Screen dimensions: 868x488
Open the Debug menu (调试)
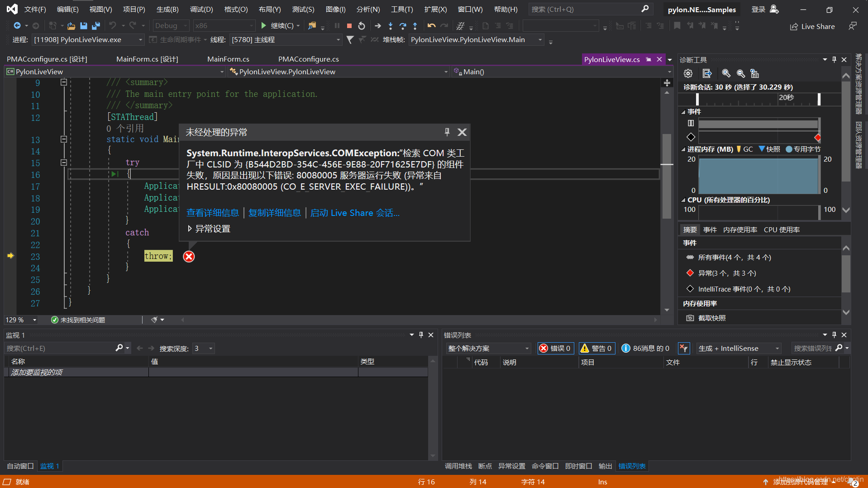pos(201,9)
